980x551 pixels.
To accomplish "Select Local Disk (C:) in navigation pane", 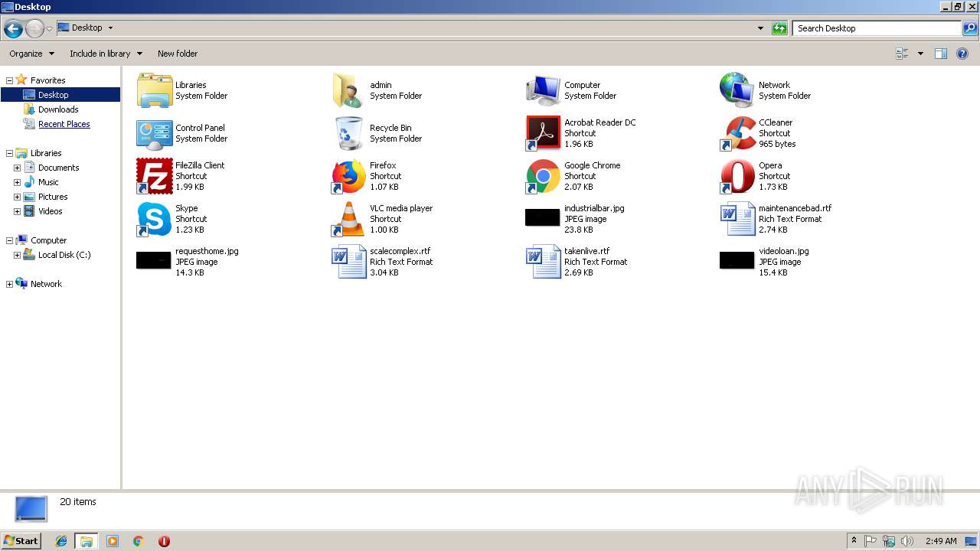I will [64, 255].
